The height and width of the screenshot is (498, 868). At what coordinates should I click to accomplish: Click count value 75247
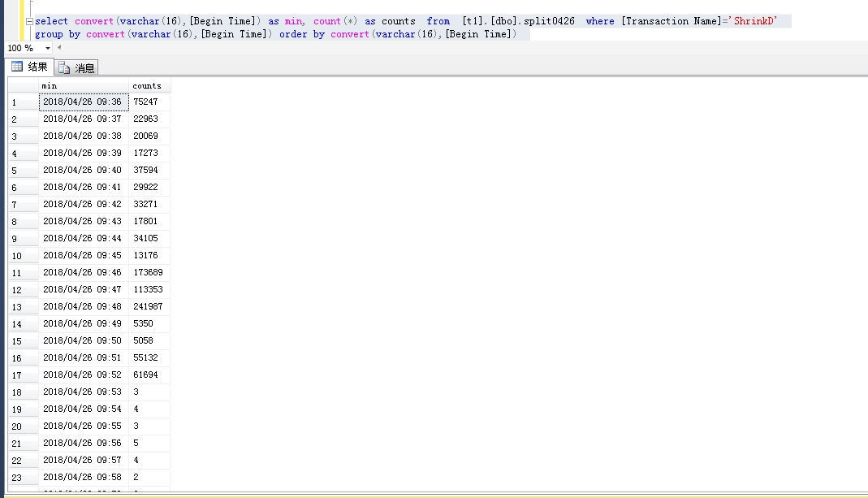pos(149,102)
